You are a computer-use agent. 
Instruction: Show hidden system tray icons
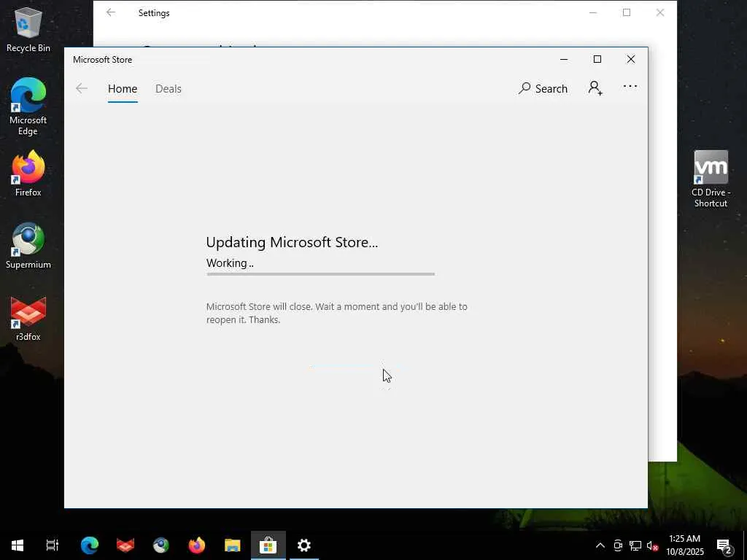600,545
